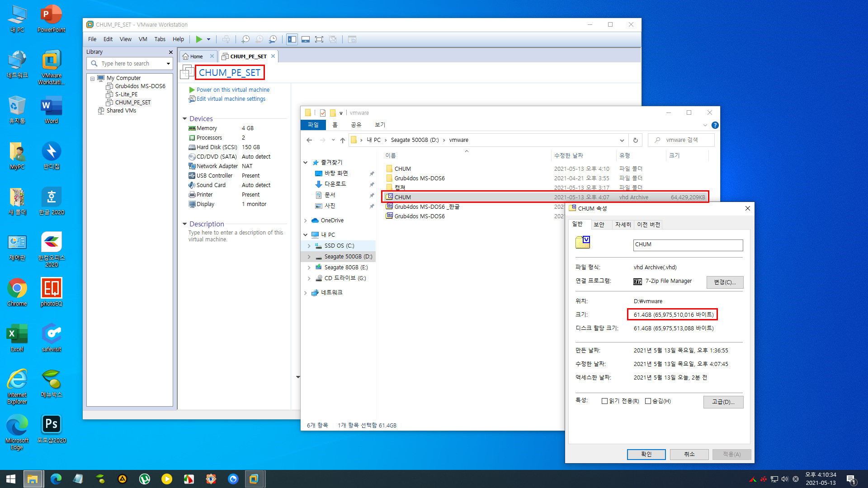Click the Explorer refresh icon
Screen dimensions: 868x488
pyautogui.click(x=636, y=140)
